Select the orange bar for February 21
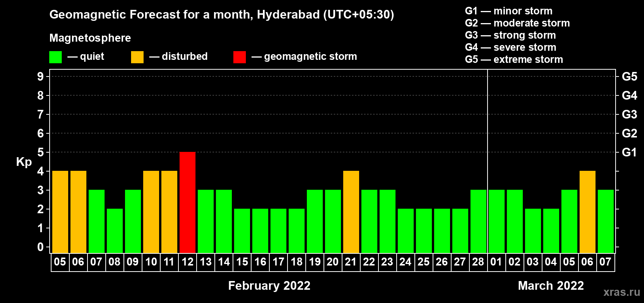This screenshot has height=303, width=644. point(351,212)
